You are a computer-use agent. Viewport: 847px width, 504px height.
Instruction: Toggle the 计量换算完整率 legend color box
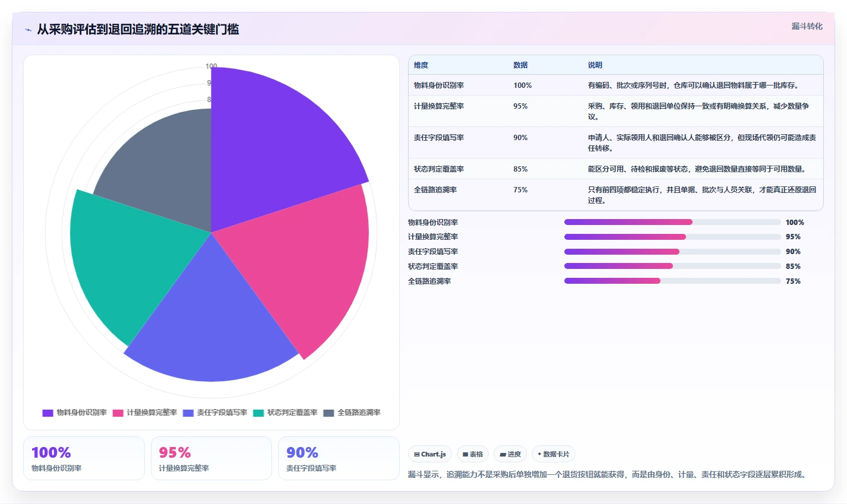(x=118, y=413)
